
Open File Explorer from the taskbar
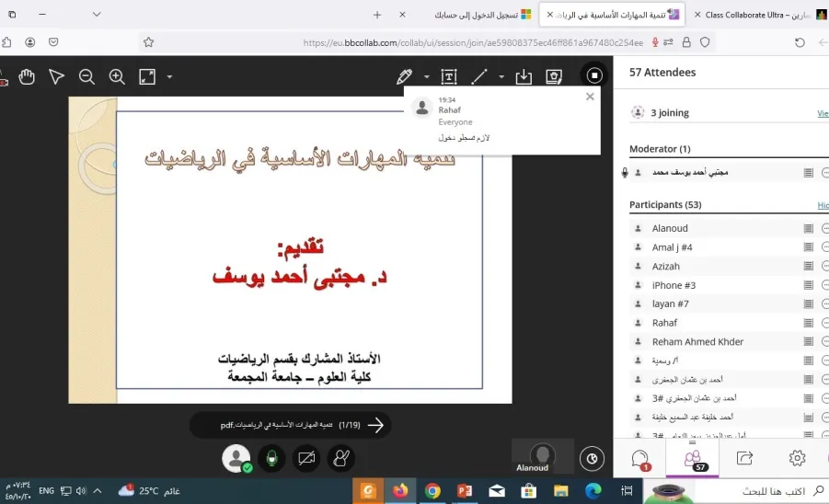point(560,491)
